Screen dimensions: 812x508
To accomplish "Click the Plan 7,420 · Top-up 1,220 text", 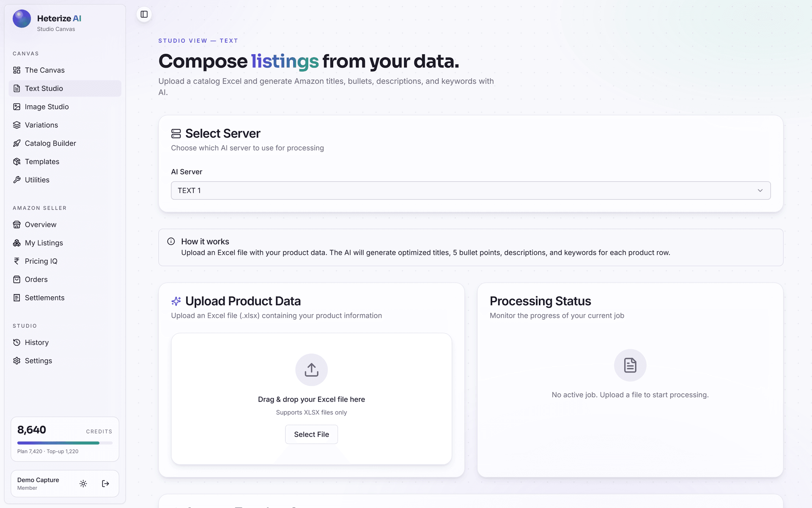I will [48, 451].
